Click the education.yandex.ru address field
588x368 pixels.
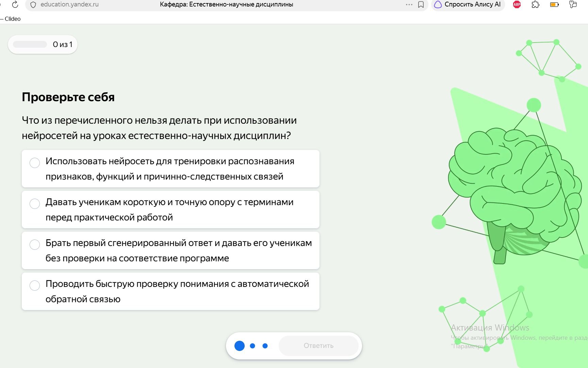69,5
